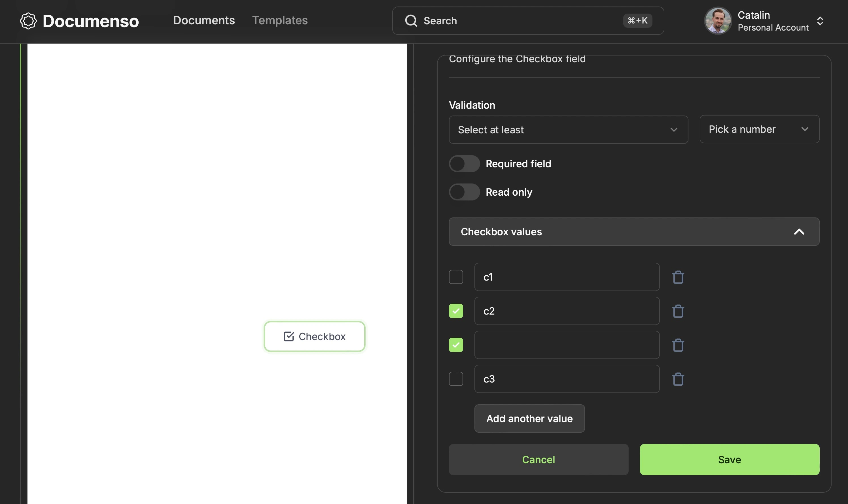Image resolution: width=848 pixels, height=504 pixels.
Task: Switch to the Templates tab
Action: tap(280, 20)
